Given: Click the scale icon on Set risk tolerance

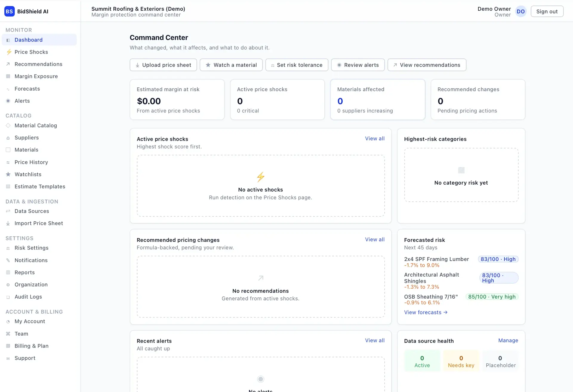Looking at the screenshot, I should [272, 65].
